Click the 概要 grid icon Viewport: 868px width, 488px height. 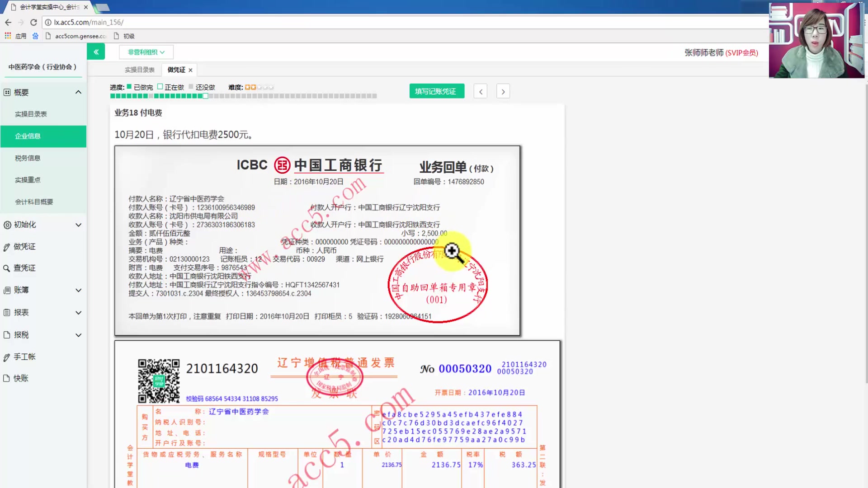7,92
